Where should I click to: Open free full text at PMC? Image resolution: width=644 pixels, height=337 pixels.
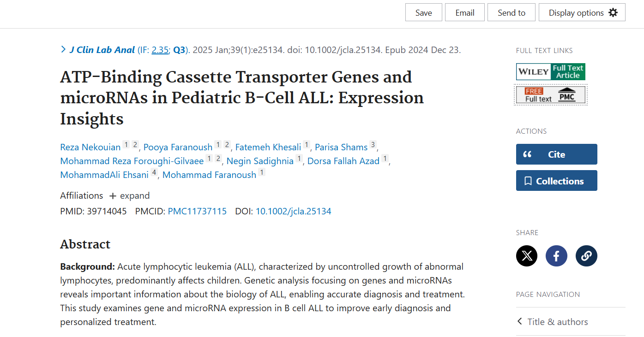[x=551, y=95]
